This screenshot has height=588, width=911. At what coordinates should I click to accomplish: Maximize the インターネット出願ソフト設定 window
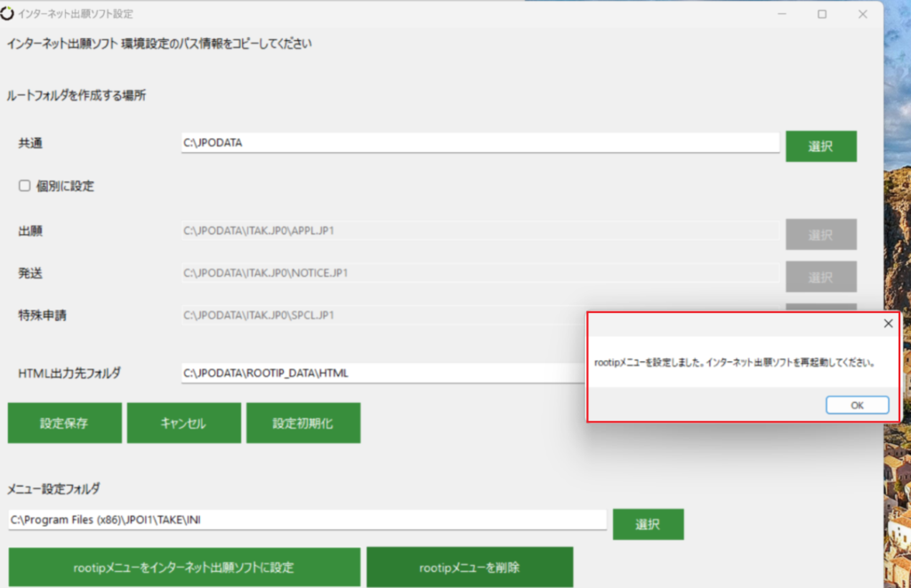click(x=822, y=14)
